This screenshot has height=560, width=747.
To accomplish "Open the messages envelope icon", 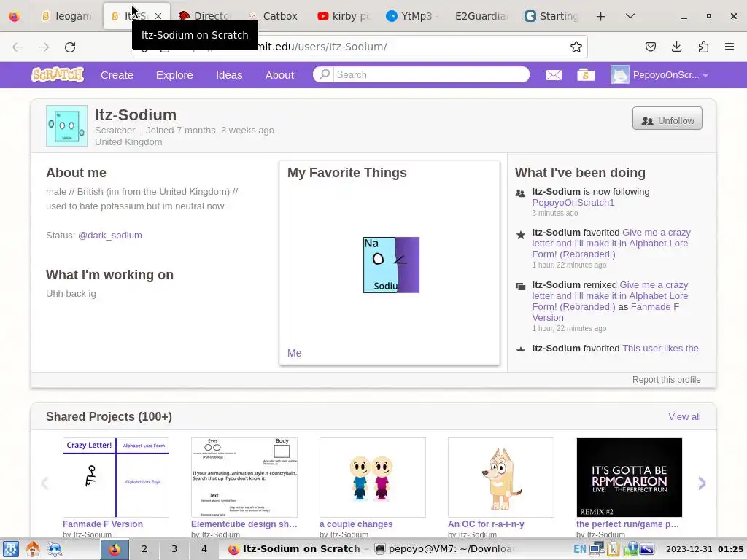I will tap(553, 75).
